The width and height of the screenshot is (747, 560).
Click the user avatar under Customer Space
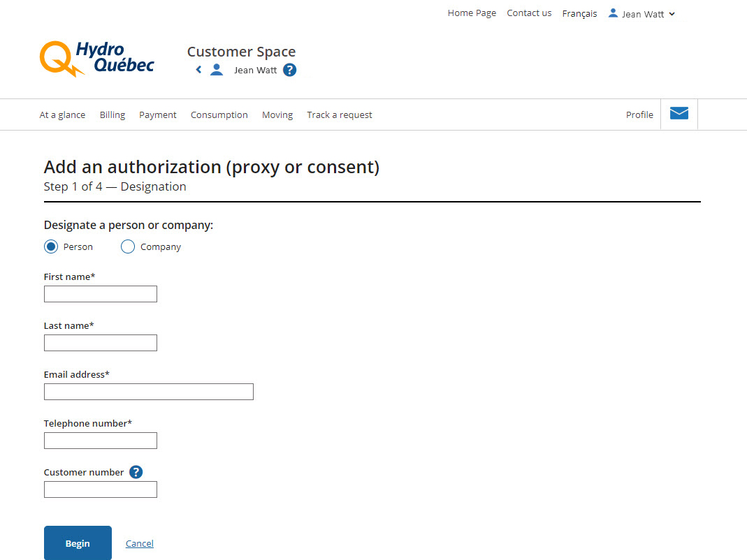(x=217, y=70)
